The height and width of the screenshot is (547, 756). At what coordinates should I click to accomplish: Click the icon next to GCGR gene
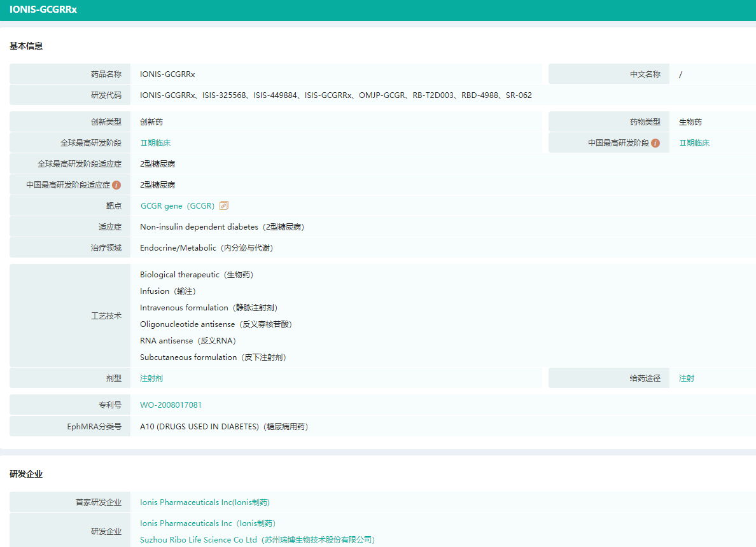pyautogui.click(x=224, y=205)
